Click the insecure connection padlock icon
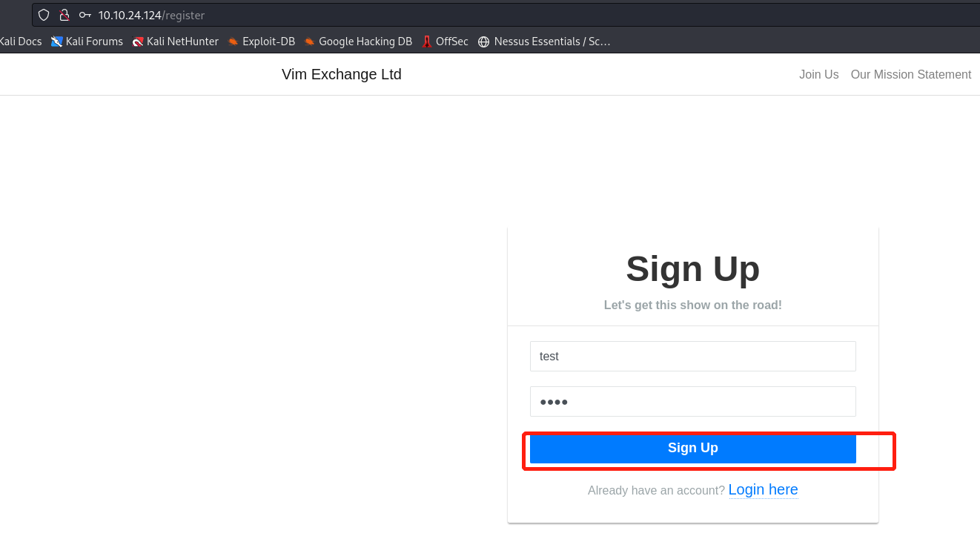The height and width of the screenshot is (539, 980). tap(64, 15)
